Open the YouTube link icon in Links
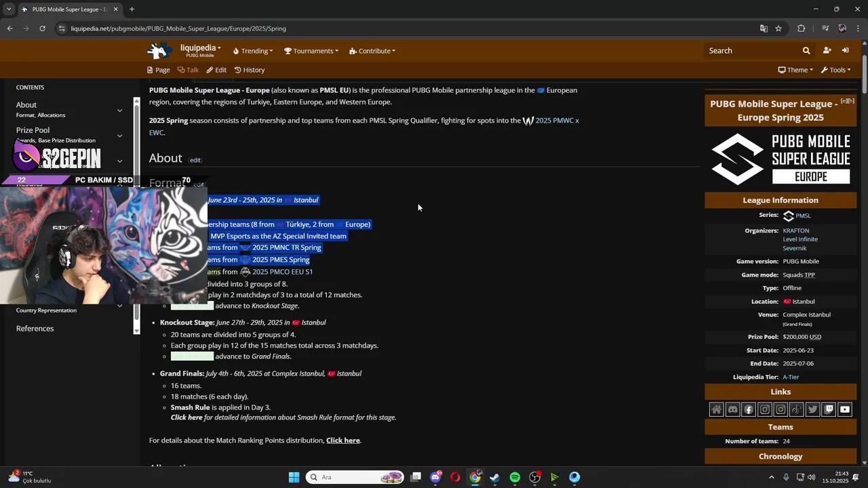Image resolution: width=868 pixels, height=488 pixels. (x=844, y=409)
